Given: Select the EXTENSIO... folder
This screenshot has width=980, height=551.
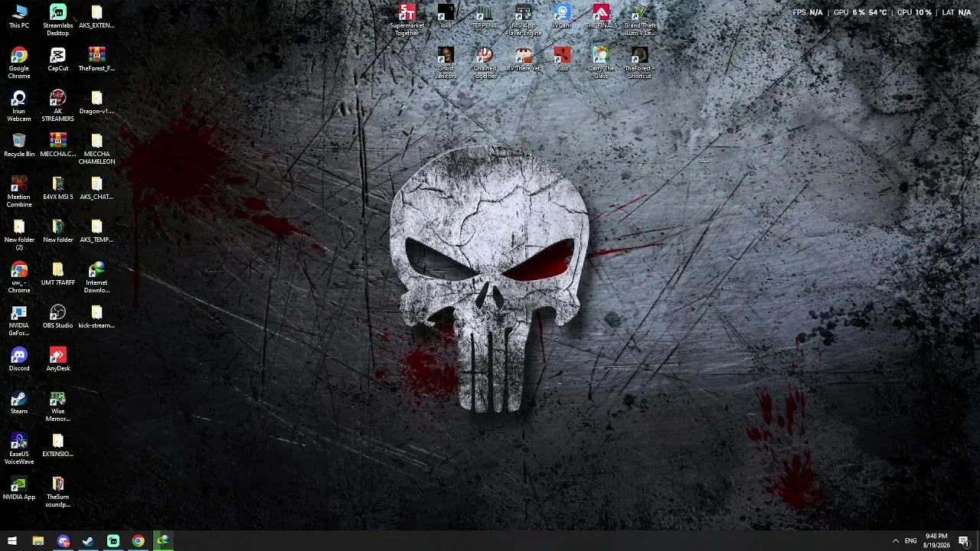Looking at the screenshot, I should (58, 445).
